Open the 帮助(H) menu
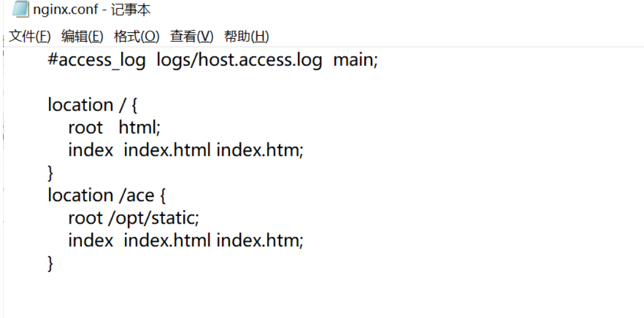The image size is (644, 318). click(246, 36)
